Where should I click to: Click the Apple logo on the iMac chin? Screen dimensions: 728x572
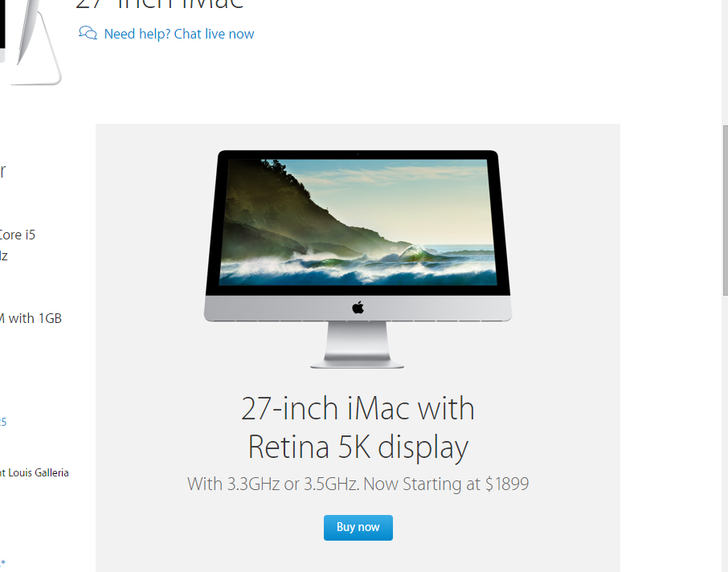(x=358, y=308)
